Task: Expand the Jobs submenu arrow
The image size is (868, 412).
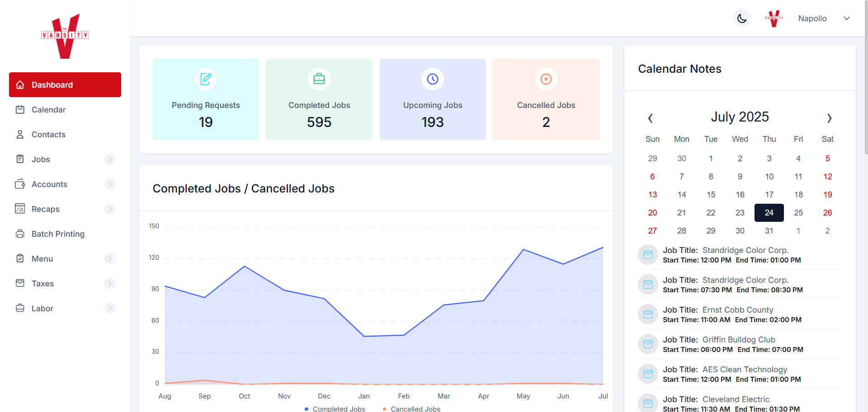Action: tap(109, 159)
